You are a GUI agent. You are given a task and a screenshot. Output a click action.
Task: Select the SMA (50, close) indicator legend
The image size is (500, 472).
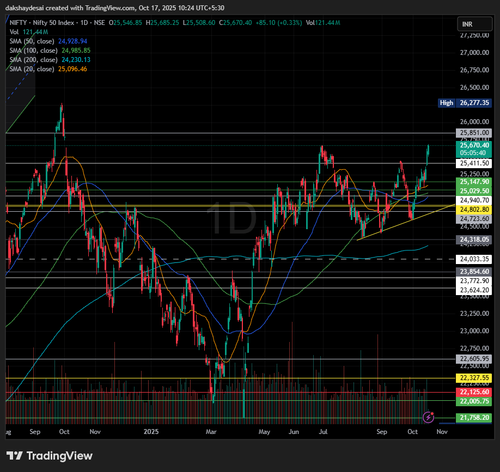coord(48,41)
